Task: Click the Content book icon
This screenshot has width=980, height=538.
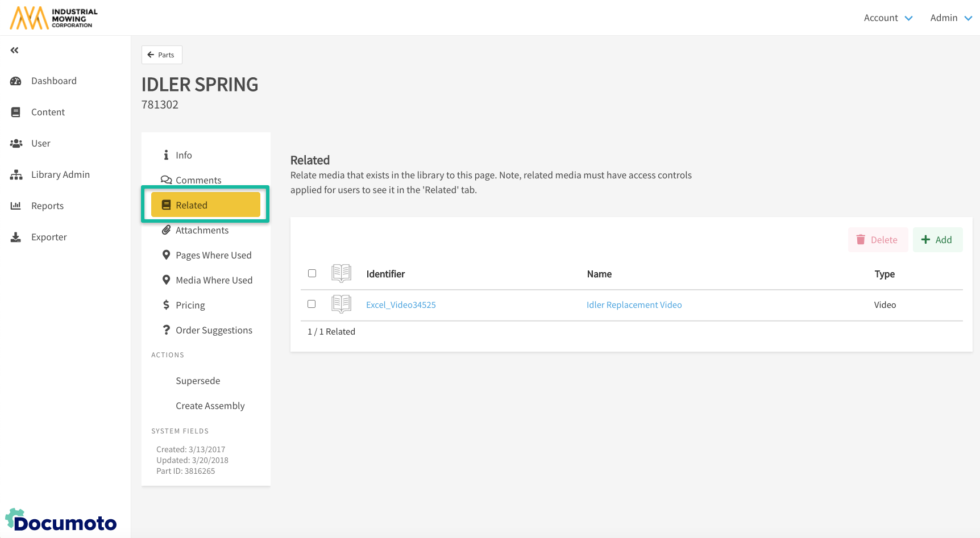Action: point(16,112)
